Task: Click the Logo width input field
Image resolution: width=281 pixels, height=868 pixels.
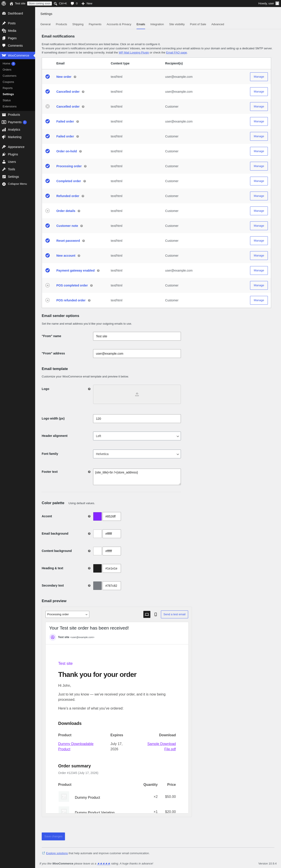Action: (137, 418)
